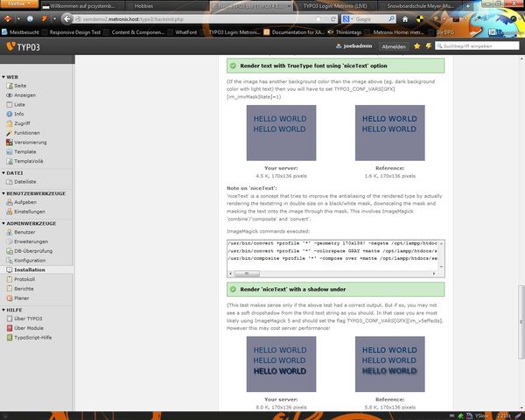The width and height of the screenshot is (525, 420).
Task: Collapse the ADMINWERKZEUGE module group
Action: [29, 223]
